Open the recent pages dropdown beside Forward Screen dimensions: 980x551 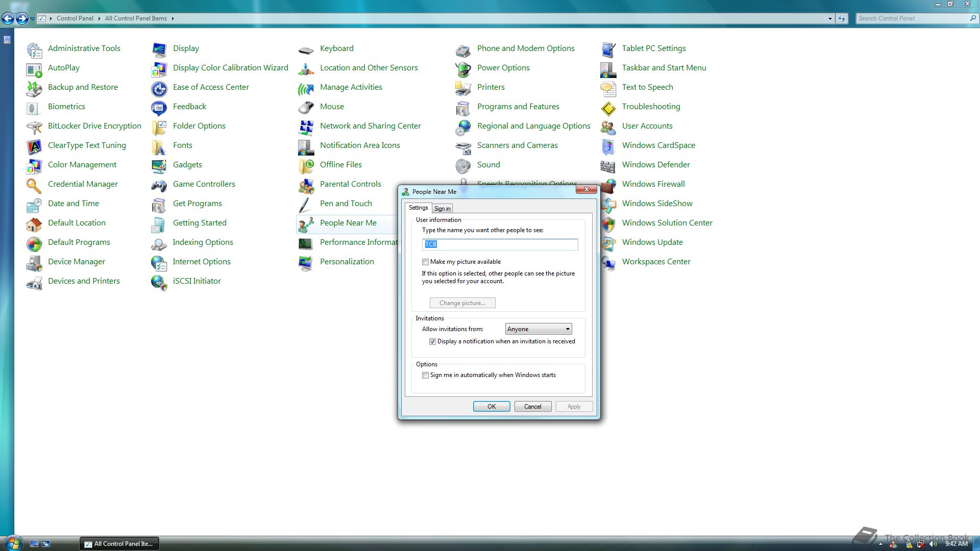[x=33, y=18]
